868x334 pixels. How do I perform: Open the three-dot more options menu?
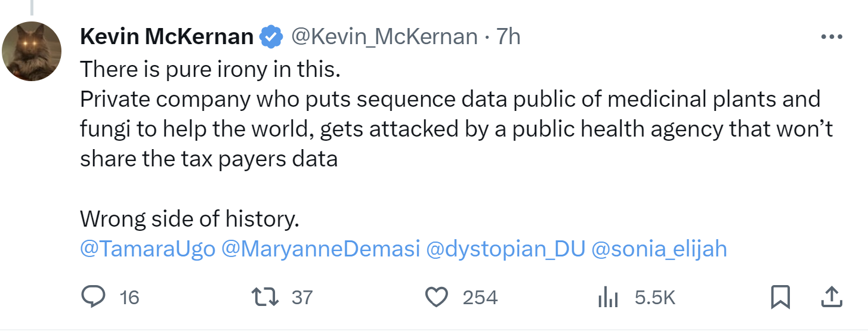[x=831, y=37]
